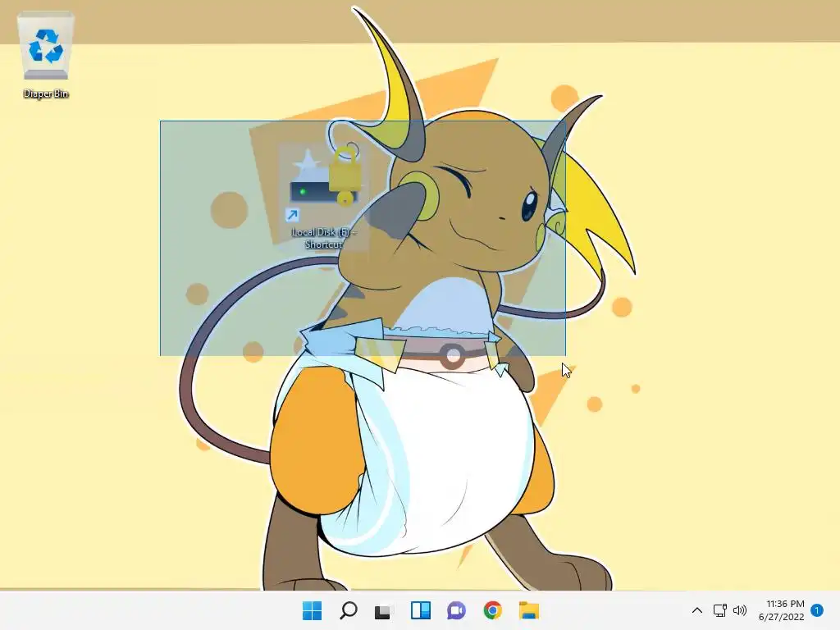Open the volume speaker tray icon
Screen dimensions: 840x630
click(x=740, y=610)
